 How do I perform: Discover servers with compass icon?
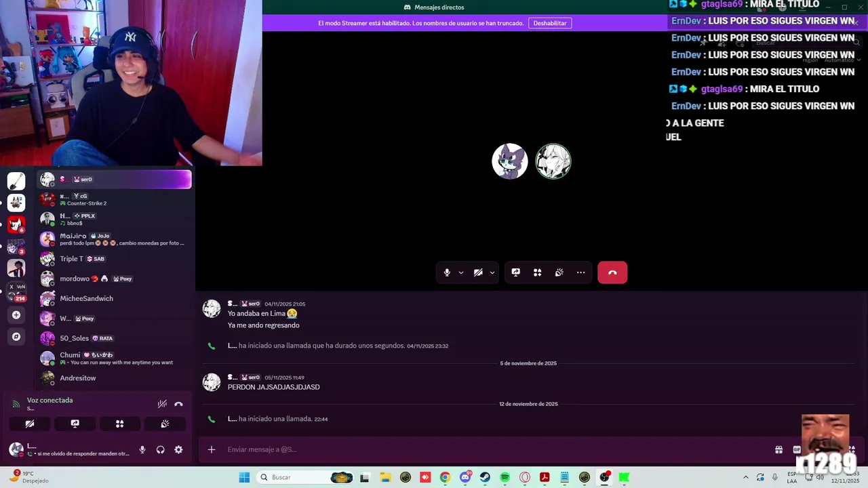click(x=16, y=336)
